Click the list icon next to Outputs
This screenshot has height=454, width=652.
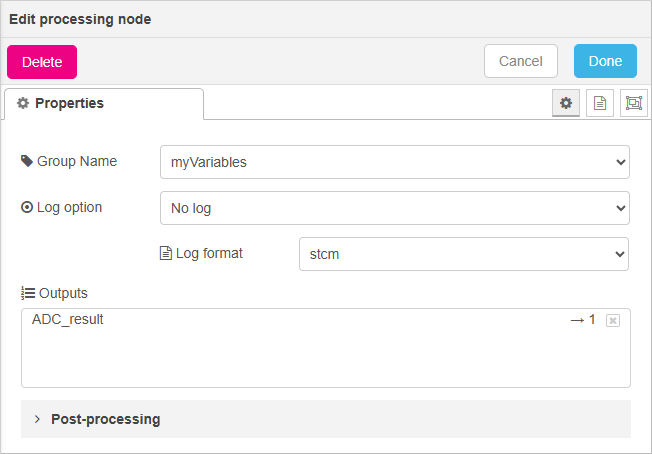tap(28, 293)
